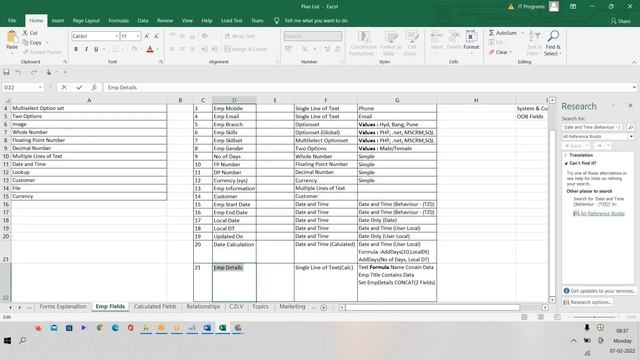
Task: Open the Calculated Fields sheet tab
Action: click(155, 307)
